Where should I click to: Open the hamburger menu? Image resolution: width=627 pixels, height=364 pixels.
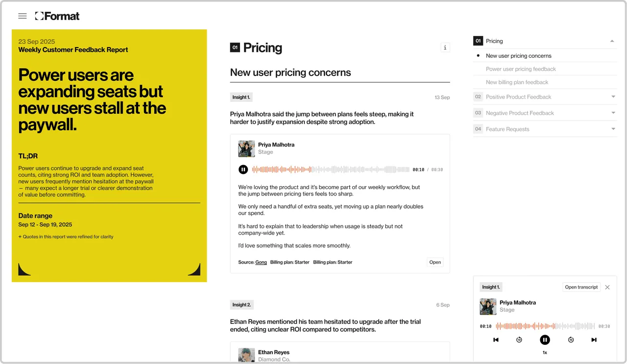[22, 16]
